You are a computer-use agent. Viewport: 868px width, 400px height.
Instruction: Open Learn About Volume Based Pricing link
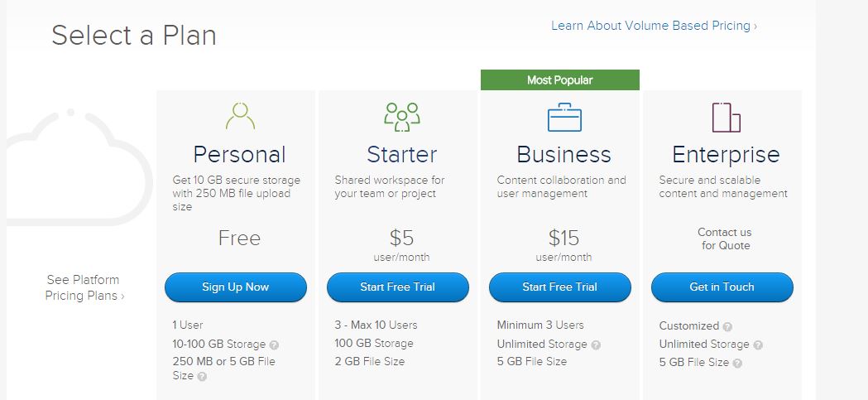coord(654,26)
